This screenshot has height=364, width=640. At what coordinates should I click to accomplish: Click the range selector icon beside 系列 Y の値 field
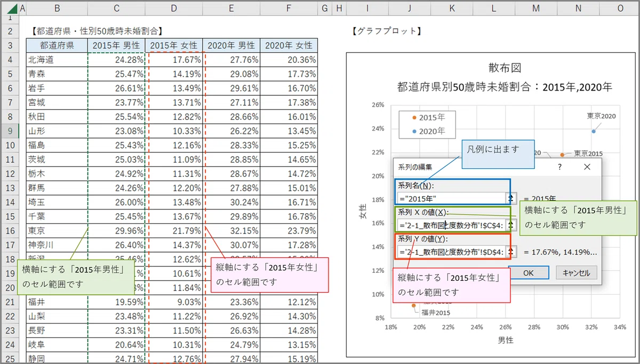point(510,251)
